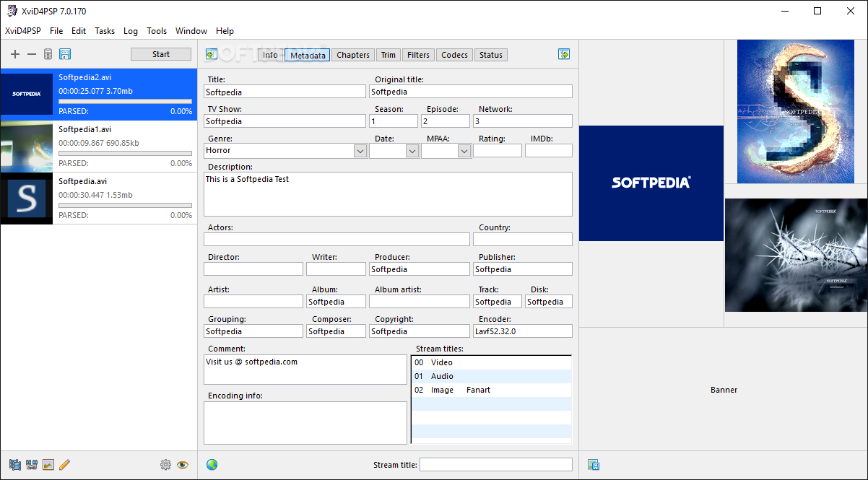868x480 pixels.
Task: Click the Original title field
Action: point(471,92)
